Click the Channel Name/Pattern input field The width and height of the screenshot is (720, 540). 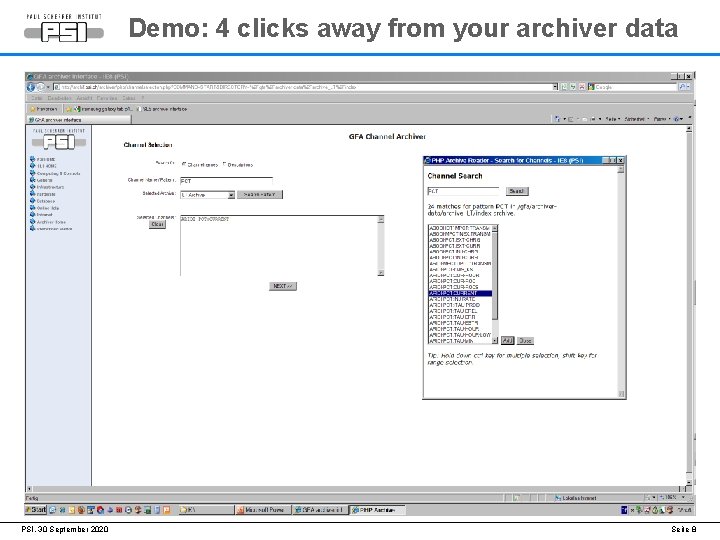226,181
